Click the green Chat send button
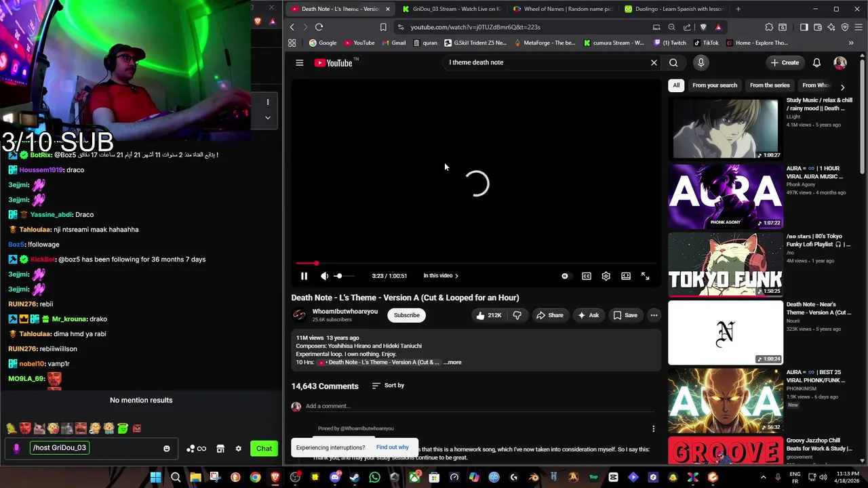Image resolution: width=868 pixels, height=488 pixels. tap(264, 448)
